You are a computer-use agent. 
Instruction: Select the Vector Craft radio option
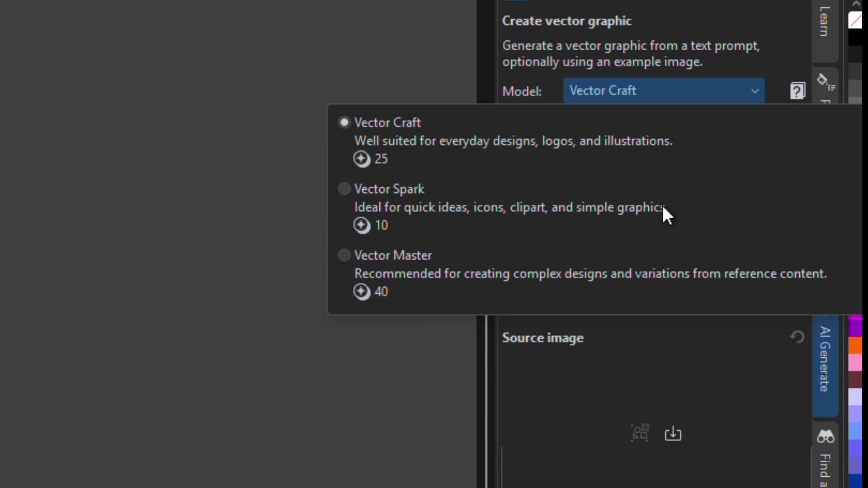(344, 122)
